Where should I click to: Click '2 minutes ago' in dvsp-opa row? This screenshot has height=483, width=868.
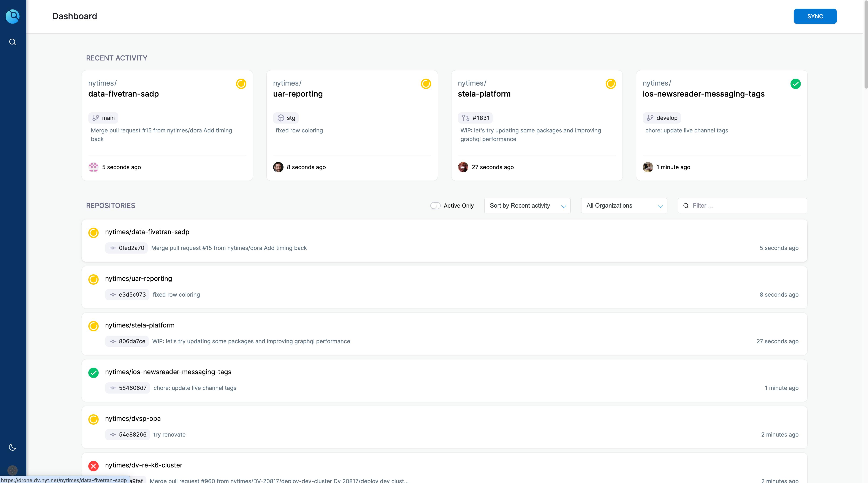pyautogui.click(x=780, y=434)
